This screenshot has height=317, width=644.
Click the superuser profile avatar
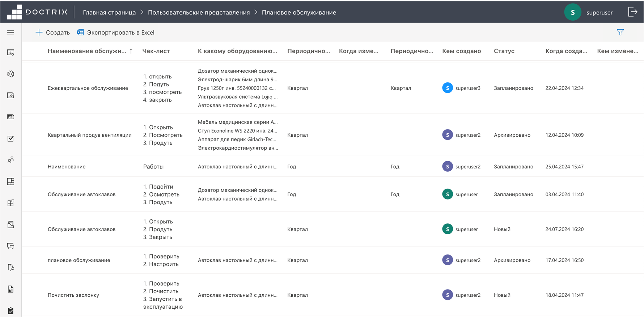[x=572, y=12]
